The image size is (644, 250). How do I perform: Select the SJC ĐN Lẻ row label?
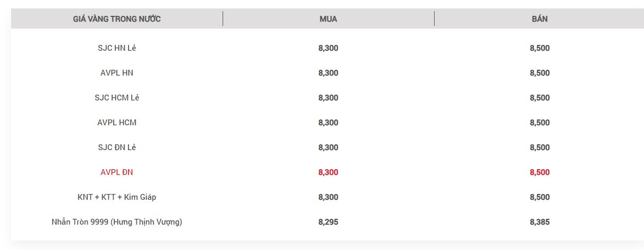(117, 147)
